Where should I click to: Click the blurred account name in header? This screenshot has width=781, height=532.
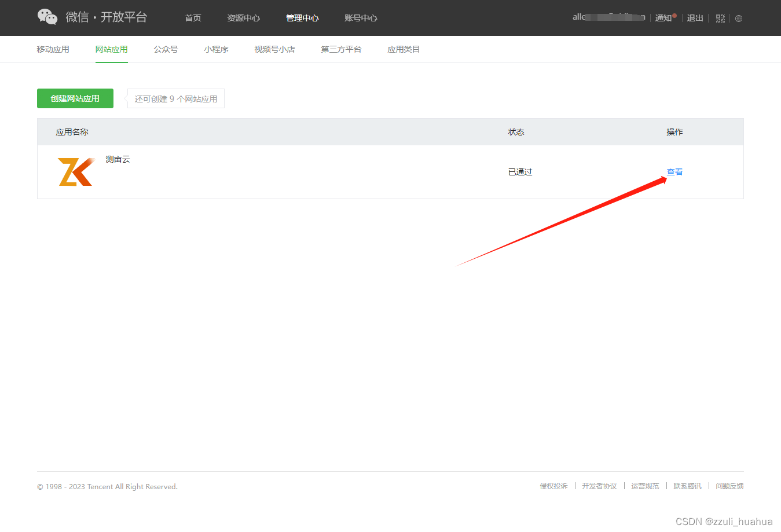[x=608, y=17]
